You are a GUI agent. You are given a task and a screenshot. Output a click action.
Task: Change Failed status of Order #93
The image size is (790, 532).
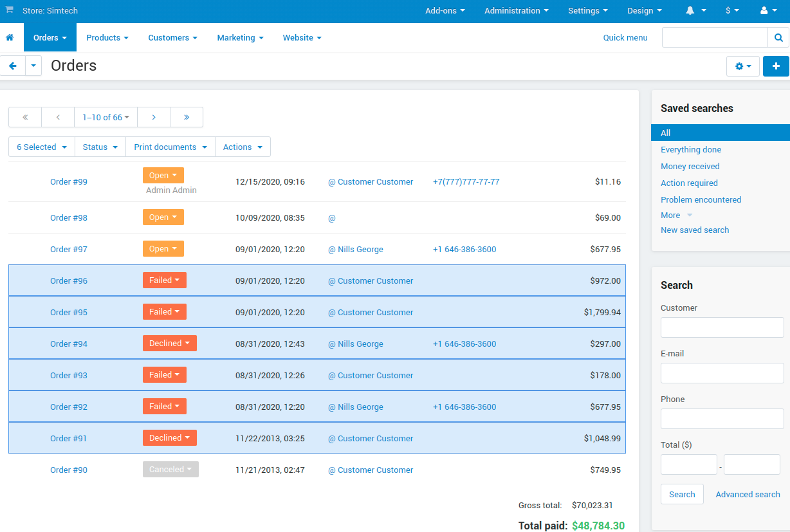[x=165, y=375]
